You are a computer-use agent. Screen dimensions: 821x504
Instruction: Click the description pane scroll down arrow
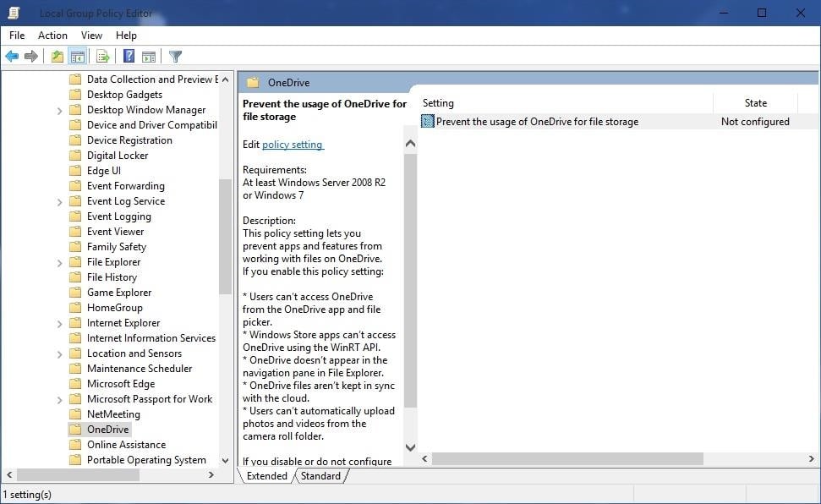pyautogui.click(x=411, y=447)
